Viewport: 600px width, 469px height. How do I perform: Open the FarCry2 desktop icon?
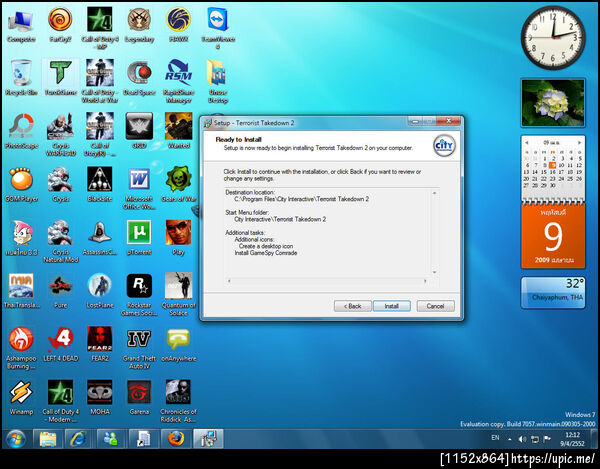tap(60, 24)
